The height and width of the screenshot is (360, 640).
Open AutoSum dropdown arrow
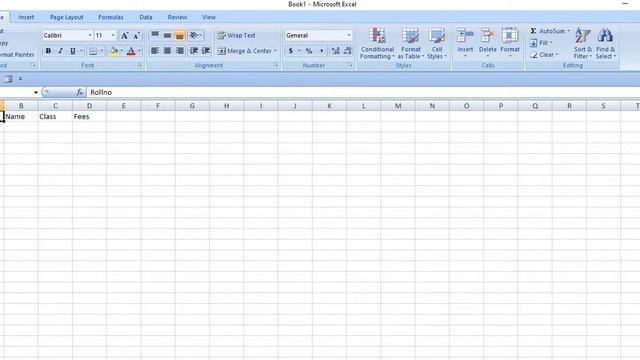point(569,31)
